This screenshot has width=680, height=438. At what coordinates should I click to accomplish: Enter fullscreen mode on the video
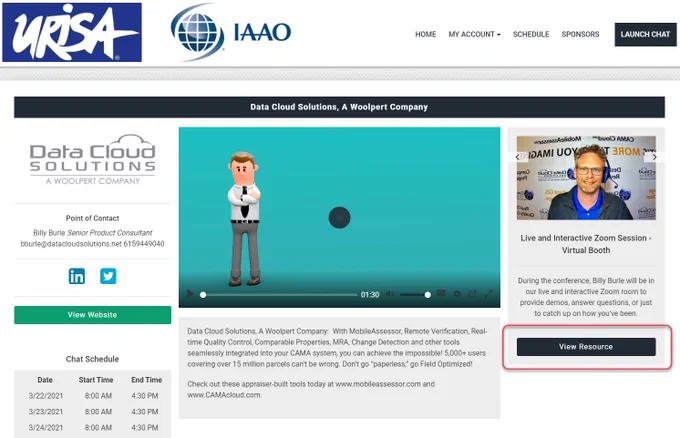coord(488,294)
